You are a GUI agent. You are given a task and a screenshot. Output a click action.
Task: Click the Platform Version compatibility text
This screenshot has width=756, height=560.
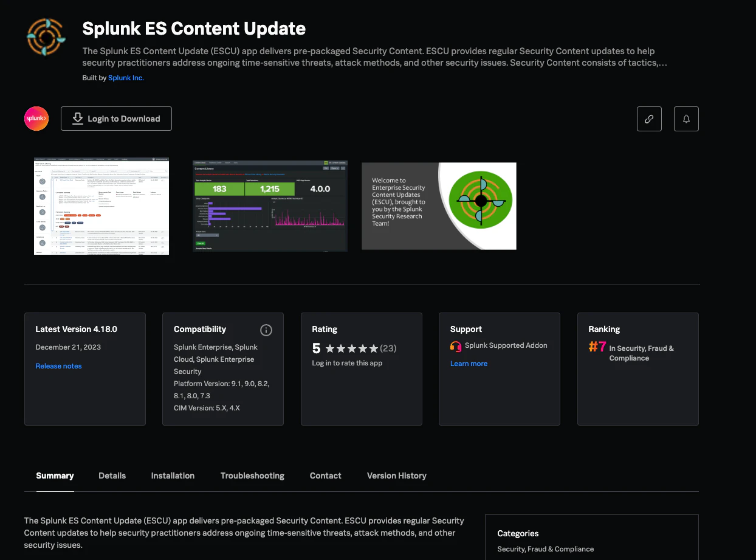(222, 390)
